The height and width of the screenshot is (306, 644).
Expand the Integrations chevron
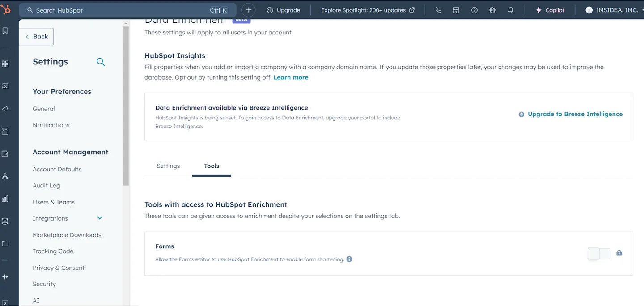click(x=100, y=218)
